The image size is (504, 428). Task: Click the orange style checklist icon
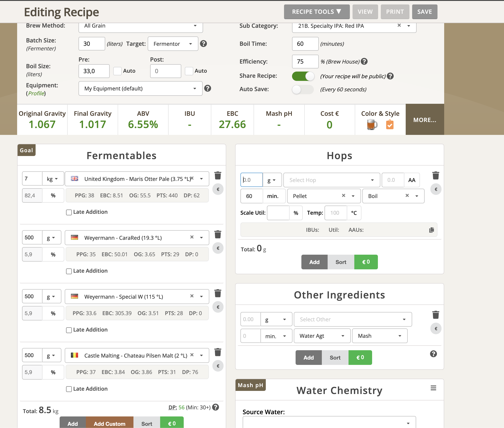point(390,125)
